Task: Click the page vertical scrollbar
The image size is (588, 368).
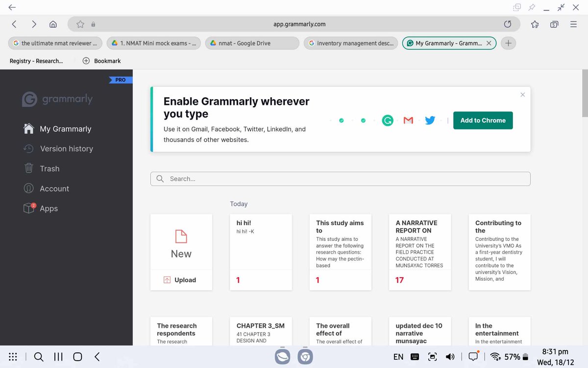Action: tap(585, 93)
